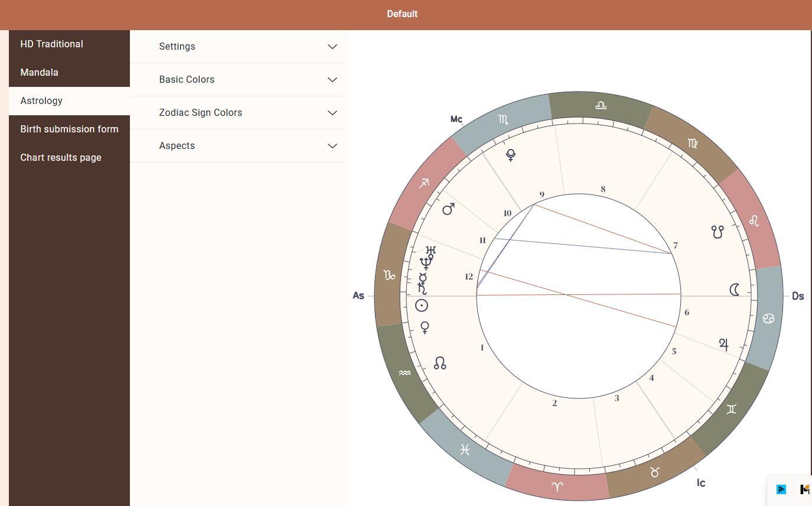Image resolution: width=812 pixels, height=506 pixels.
Task: Open the Chart results page
Action: 61,158
